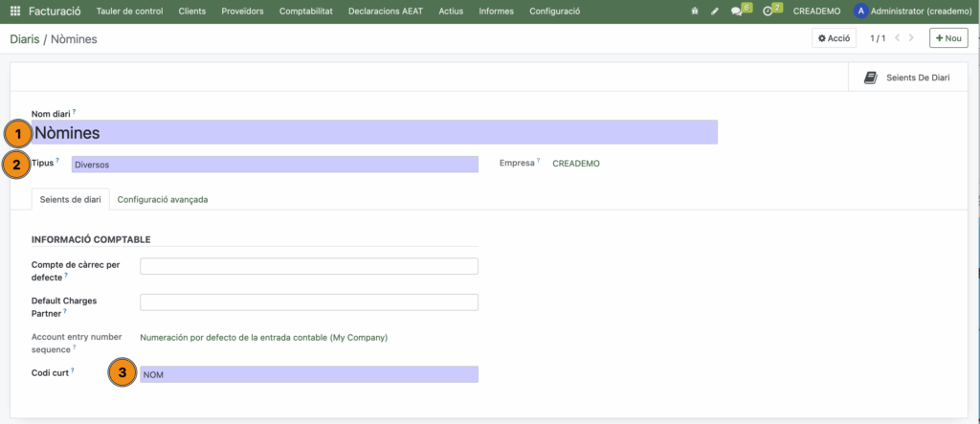Click the debug bug icon

point(694,11)
